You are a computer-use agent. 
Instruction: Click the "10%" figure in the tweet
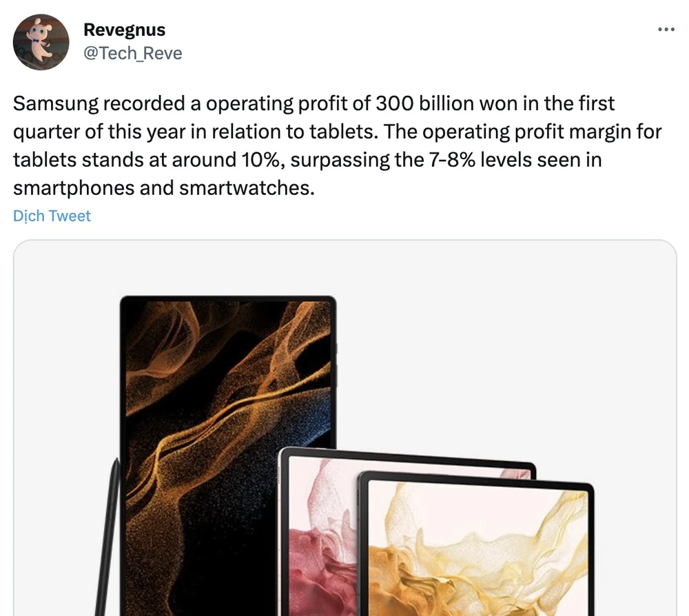click(x=260, y=160)
